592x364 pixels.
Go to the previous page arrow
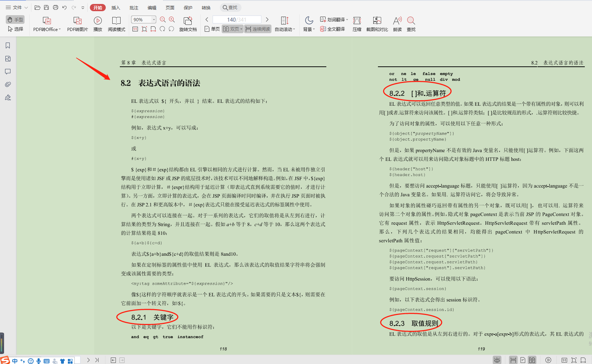coord(207,19)
